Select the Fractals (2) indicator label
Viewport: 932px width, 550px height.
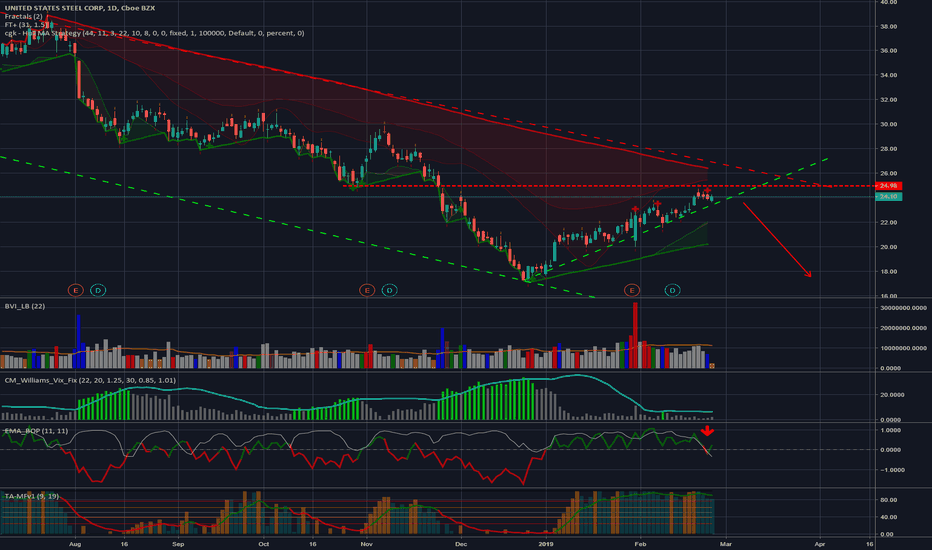point(23,16)
